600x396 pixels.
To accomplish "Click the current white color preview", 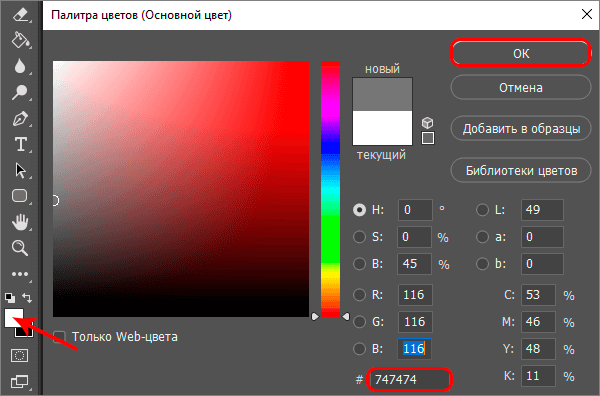I will 382,128.
